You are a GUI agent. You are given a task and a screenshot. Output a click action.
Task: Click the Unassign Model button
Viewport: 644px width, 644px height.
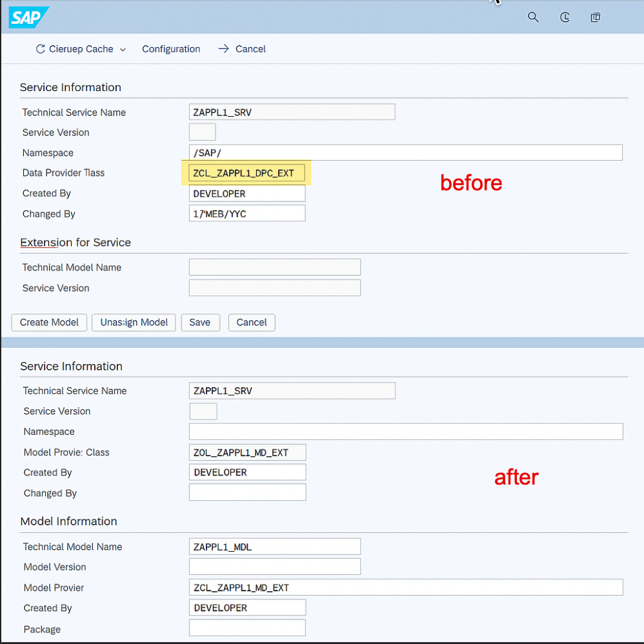(x=134, y=323)
